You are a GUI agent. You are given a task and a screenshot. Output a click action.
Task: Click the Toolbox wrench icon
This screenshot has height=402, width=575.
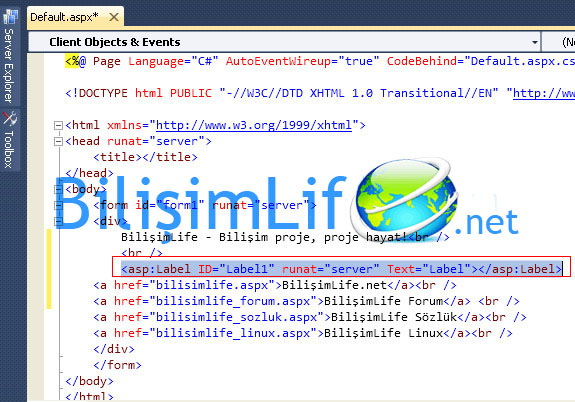coord(10,118)
